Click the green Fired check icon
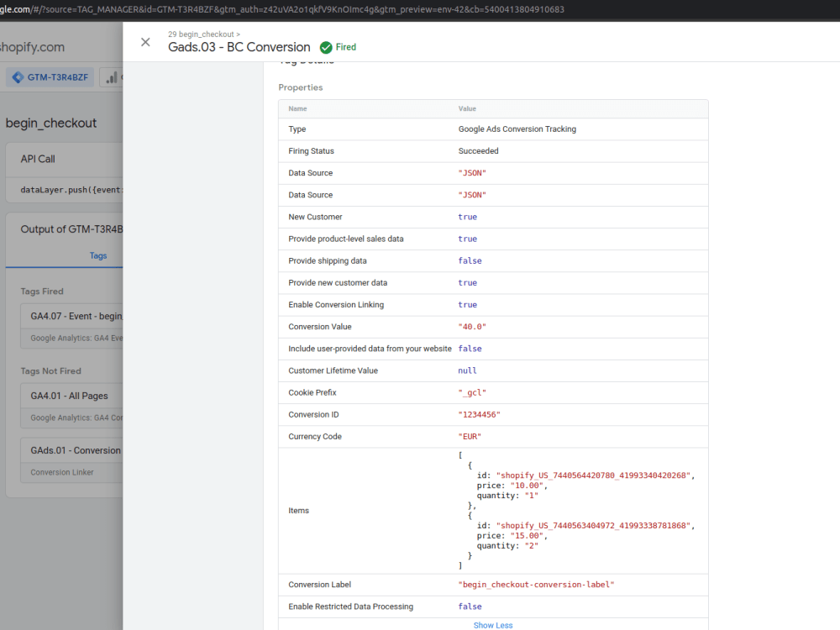The width and height of the screenshot is (840, 630). (326, 48)
